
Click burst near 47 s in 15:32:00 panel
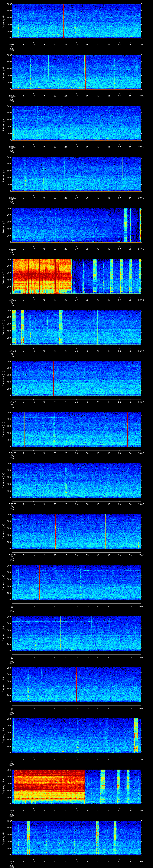coord(115,837)
